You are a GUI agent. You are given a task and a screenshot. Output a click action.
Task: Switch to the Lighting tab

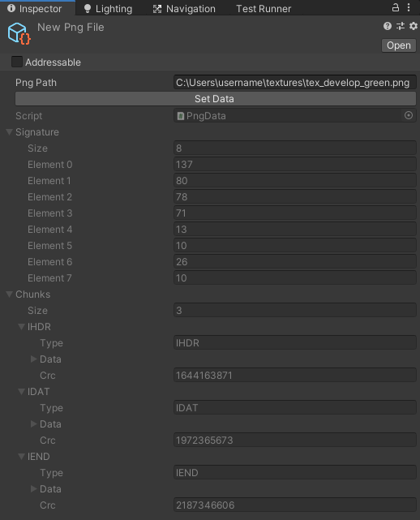tap(108, 9)
